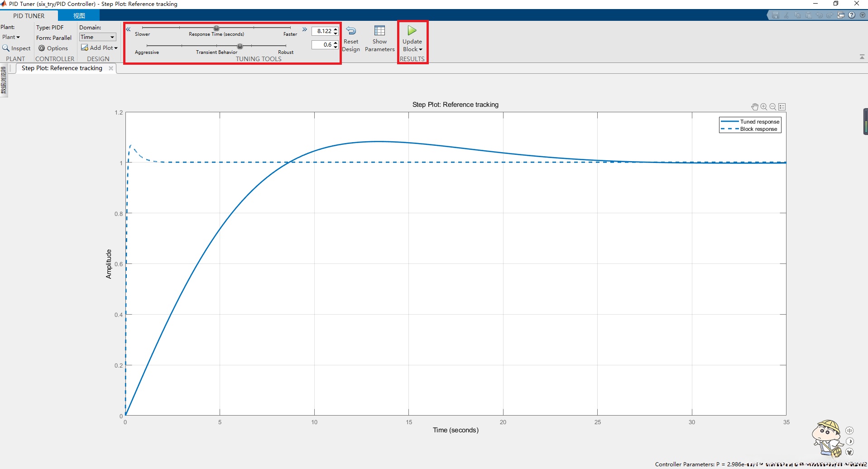This screenshot has height=469, width=868.
Task: Click the Block response legend entry
Action: (x=749, y=129)
